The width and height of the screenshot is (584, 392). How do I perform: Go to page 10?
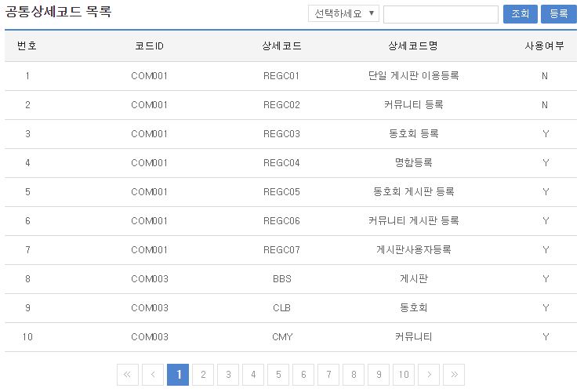click(403, 375)
